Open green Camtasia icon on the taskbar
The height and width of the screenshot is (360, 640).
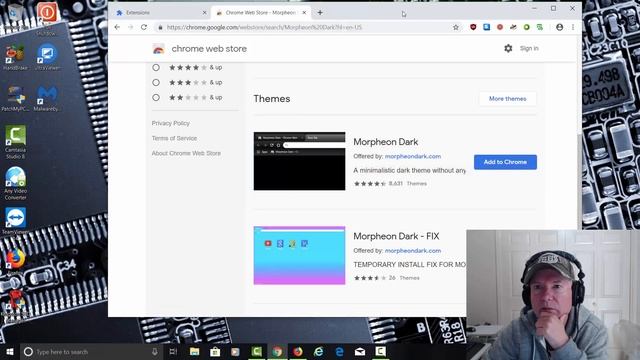(x=257, y=351)
